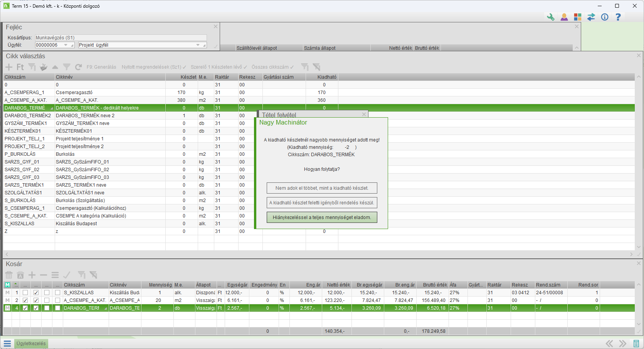Sort basket by Bruttó érték column header
The image size is (644, 349).
(433, 285)
